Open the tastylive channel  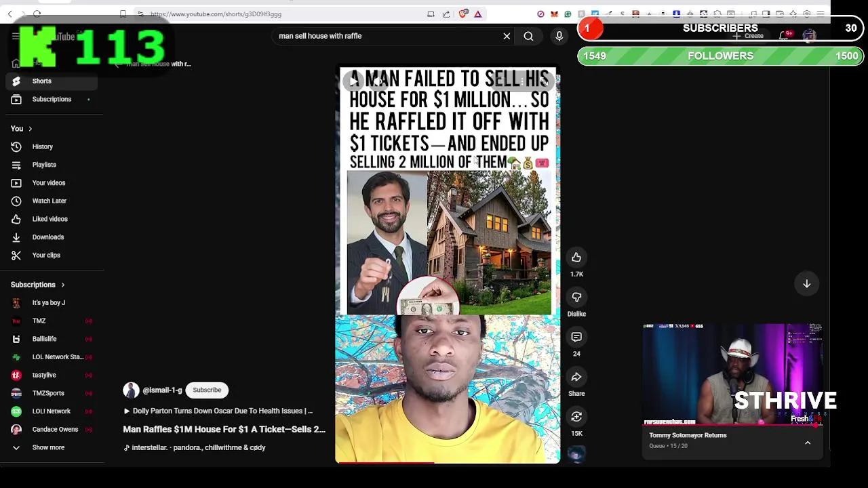52,375
